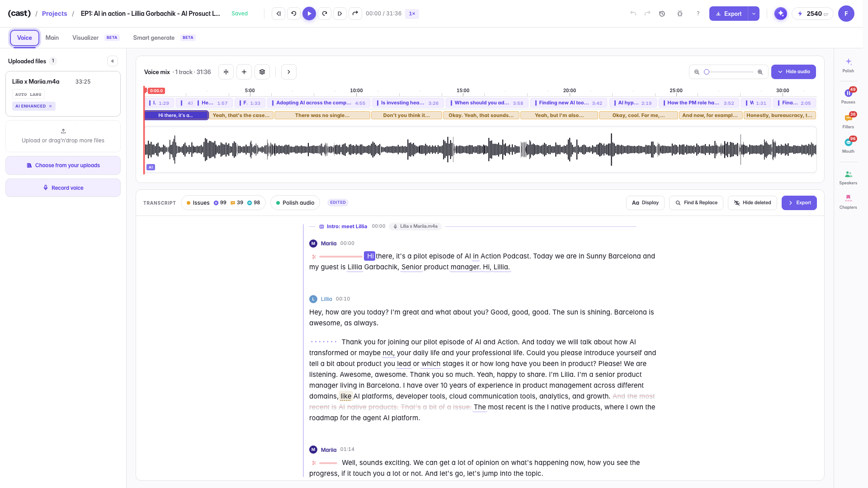Open the layers stack icon
Viewport: 868px width, 488px height.
(x=262, y=72)
